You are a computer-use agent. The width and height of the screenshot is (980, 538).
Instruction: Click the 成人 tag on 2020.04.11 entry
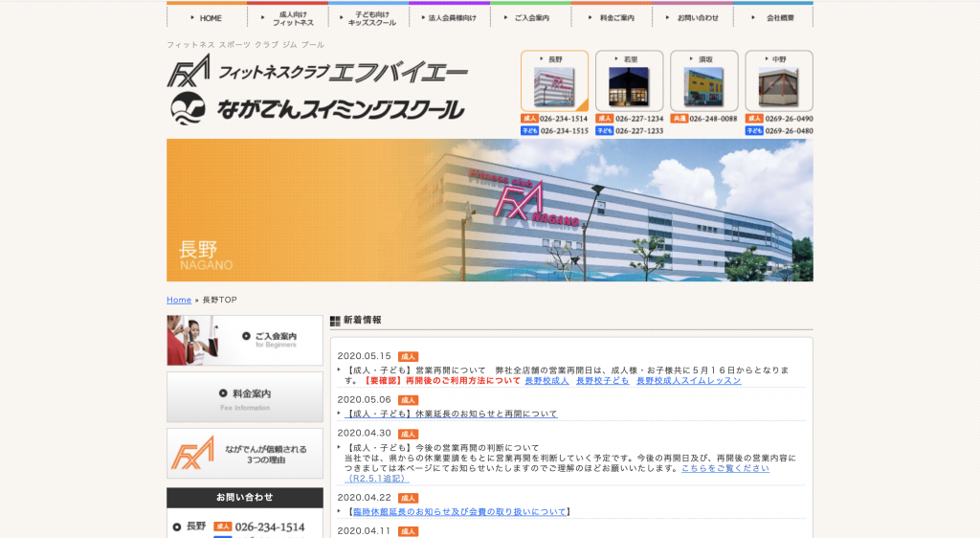tap(408, 531)
